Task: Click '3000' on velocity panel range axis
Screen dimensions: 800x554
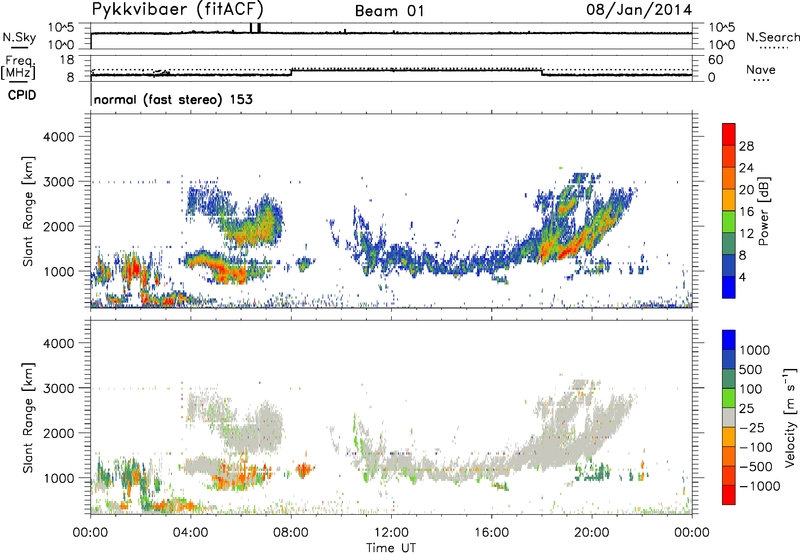Action: pyautogui.click(x=58, y=388)
